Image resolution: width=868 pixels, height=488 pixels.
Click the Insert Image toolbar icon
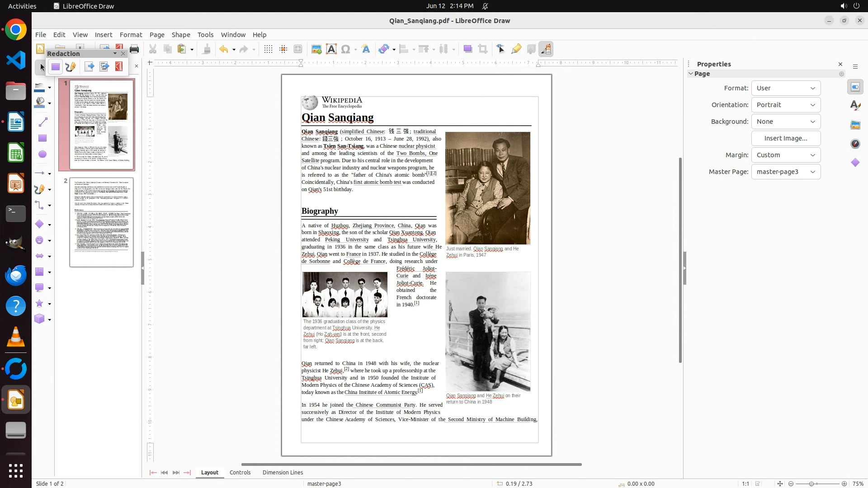pos(316,49)
